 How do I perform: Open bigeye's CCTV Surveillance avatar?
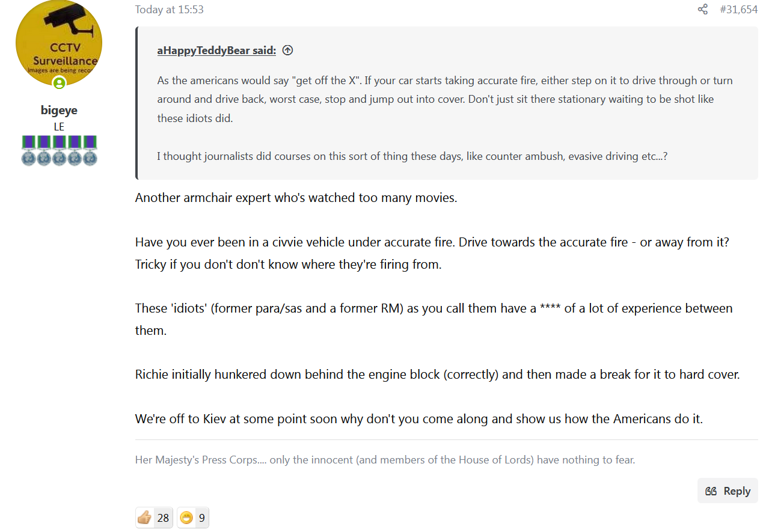[x=59, y=43]
